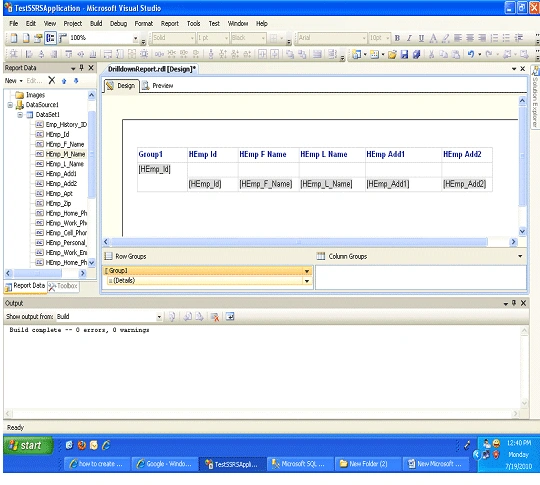540x485 pixels.
Task: Open Column Groups pane dropdown arrow
Action: click(520, 256)
